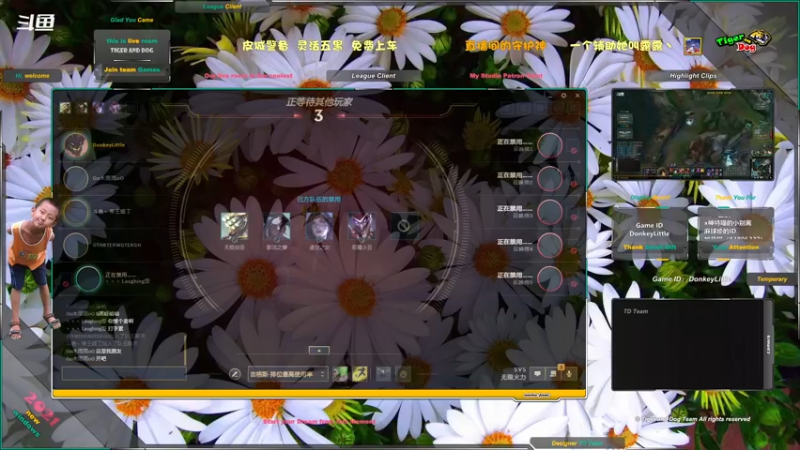Click the edit rune page pencil icon

tap(235, 374)
